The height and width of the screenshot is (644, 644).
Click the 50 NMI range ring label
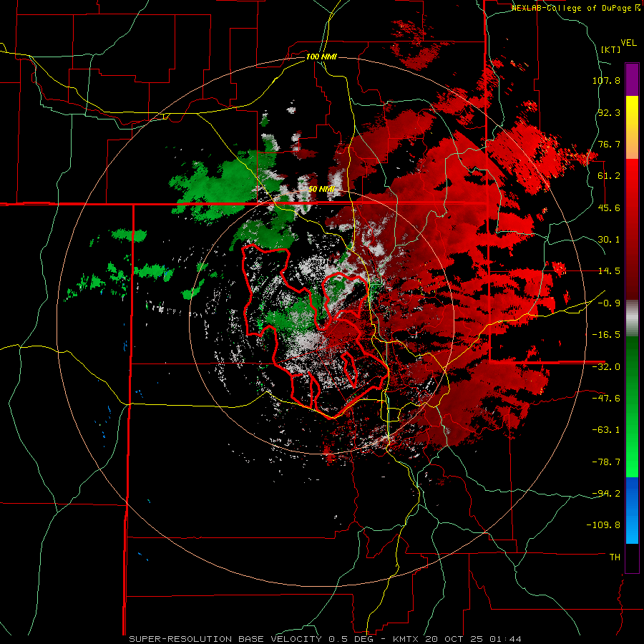click(x=321, y=189)
